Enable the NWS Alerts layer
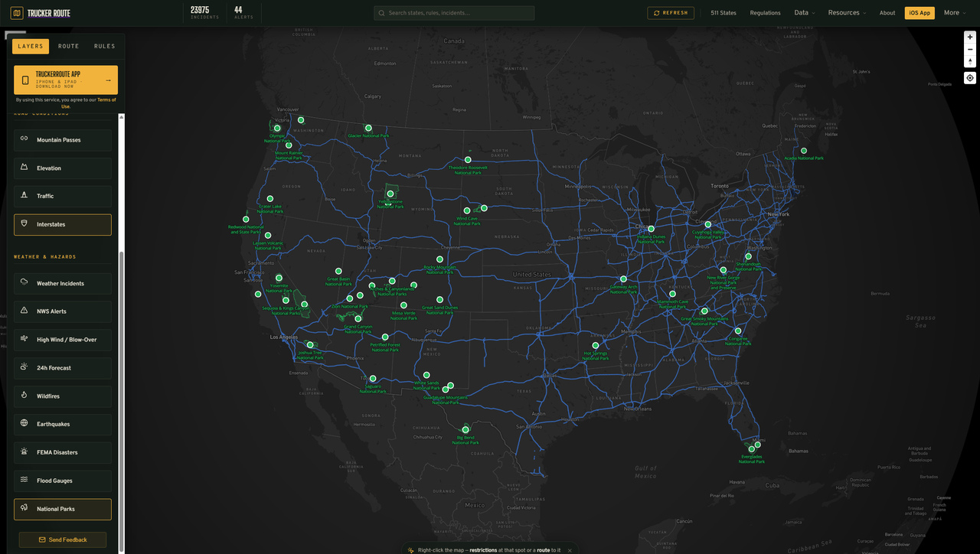The image size is (980, 554). [x=63, y=311]
